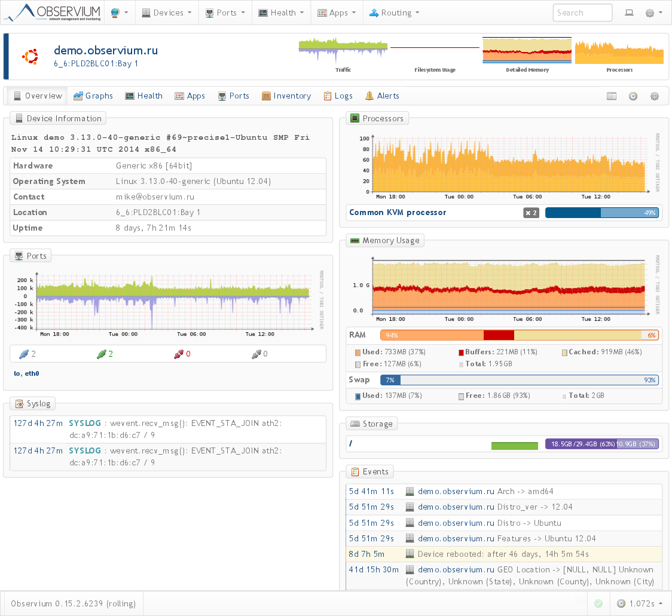Open the memory usage graph

tap(505, 289)
